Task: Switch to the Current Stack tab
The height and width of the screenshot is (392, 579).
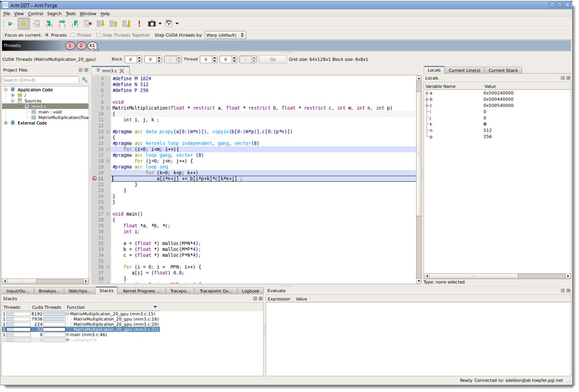Action: [x=503, y=70]
